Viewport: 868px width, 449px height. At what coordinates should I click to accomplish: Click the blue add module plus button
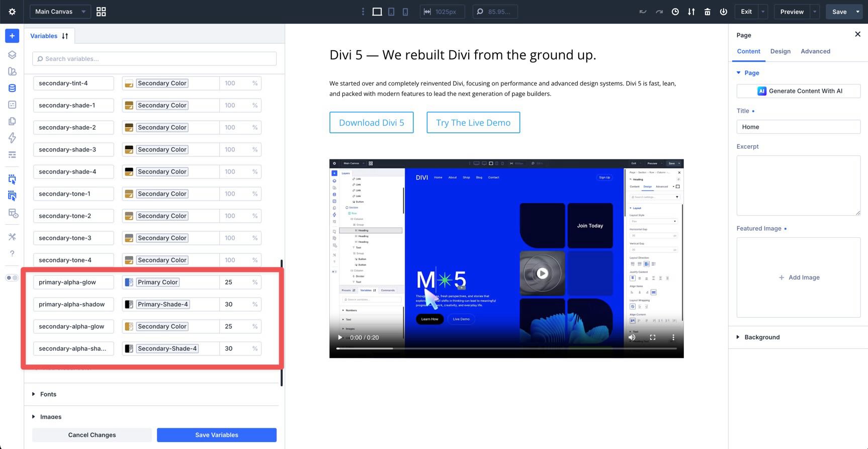pos(12,36)
